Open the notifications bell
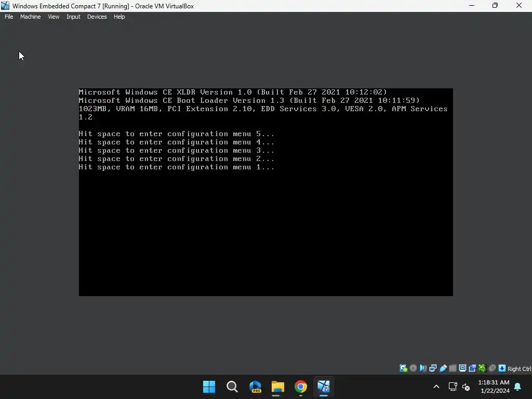Viewport: 532px width, 399px height. coord(518,387)
